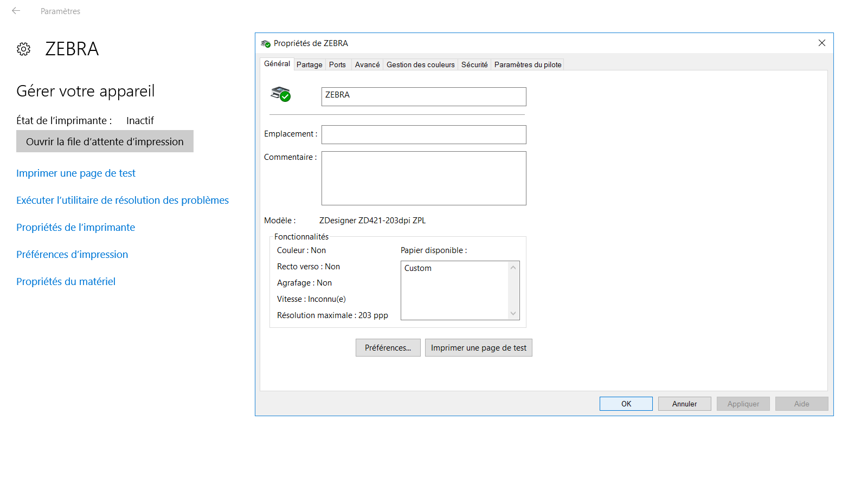This screenshot has height=498, width=868.
Task: Click the Emplacement text field
Action: 423,134
